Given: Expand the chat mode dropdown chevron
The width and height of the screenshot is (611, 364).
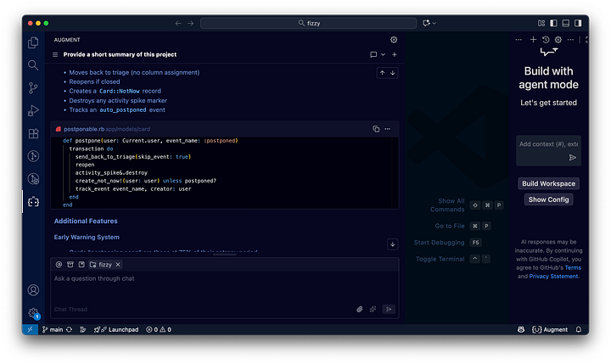Looking at the screenshot, I should (x=383, y=54).
